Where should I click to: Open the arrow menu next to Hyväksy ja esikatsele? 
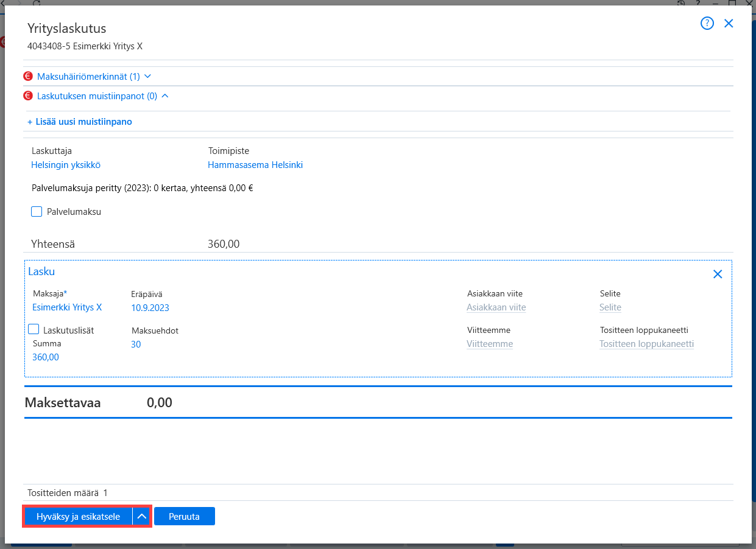[141, 516]
